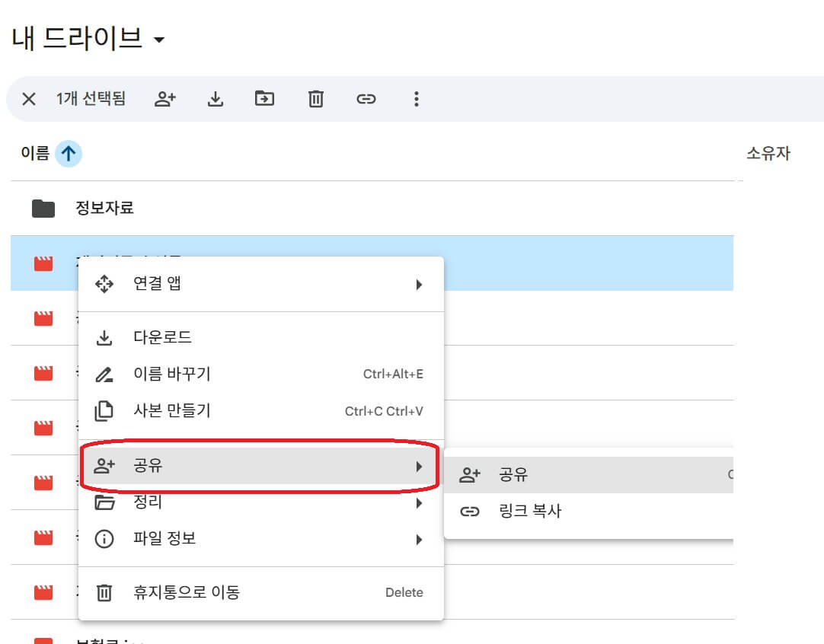824x644 pixels.
Task: Click the red video file icon of the selected row
Action: [x=42, y=262]
